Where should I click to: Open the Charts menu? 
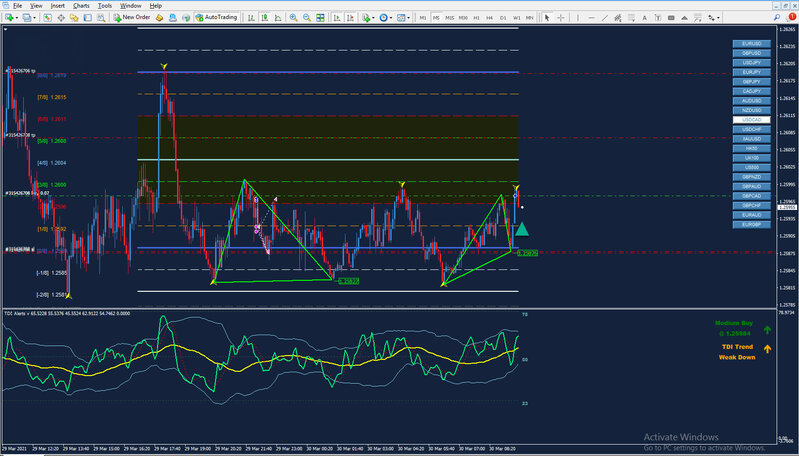click(81, 5)
